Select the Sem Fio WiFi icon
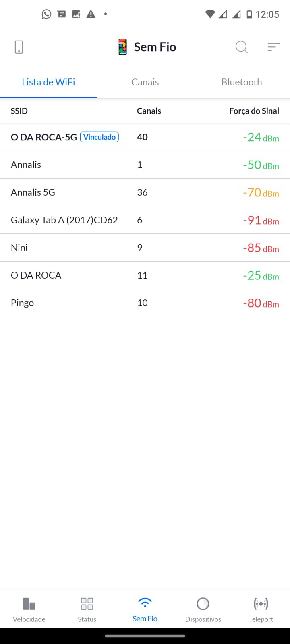Viewport: 290px width, 644px height. 145,603
